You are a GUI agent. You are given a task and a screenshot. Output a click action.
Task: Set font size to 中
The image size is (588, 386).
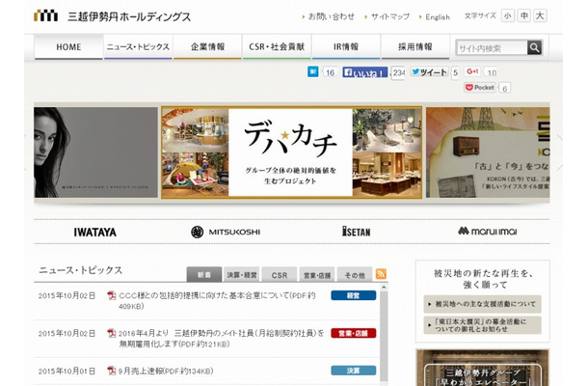click(523, 15)
